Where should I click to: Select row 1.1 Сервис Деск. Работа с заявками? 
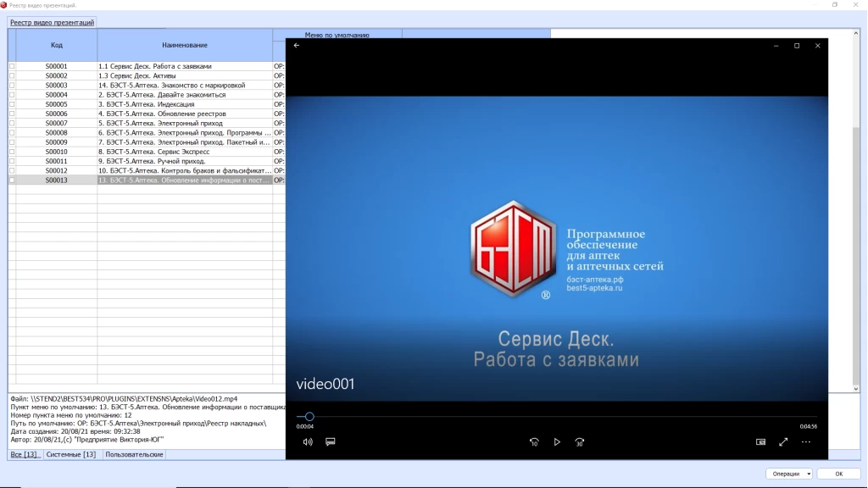(185, 66)
